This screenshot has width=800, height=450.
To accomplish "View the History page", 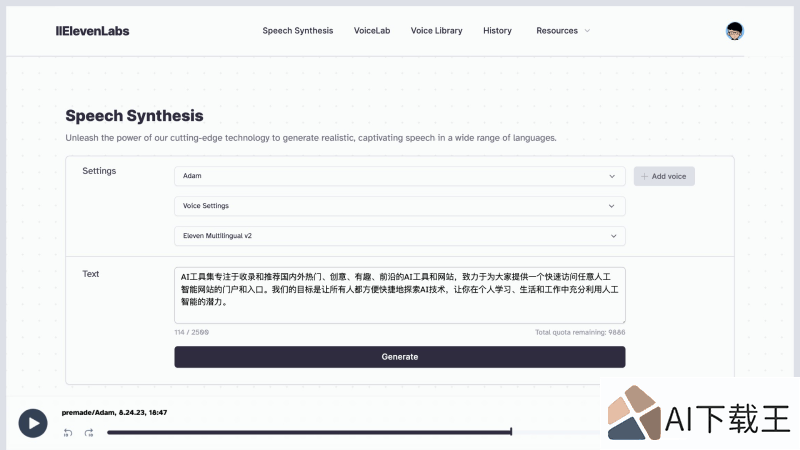I will pos(497,31).
